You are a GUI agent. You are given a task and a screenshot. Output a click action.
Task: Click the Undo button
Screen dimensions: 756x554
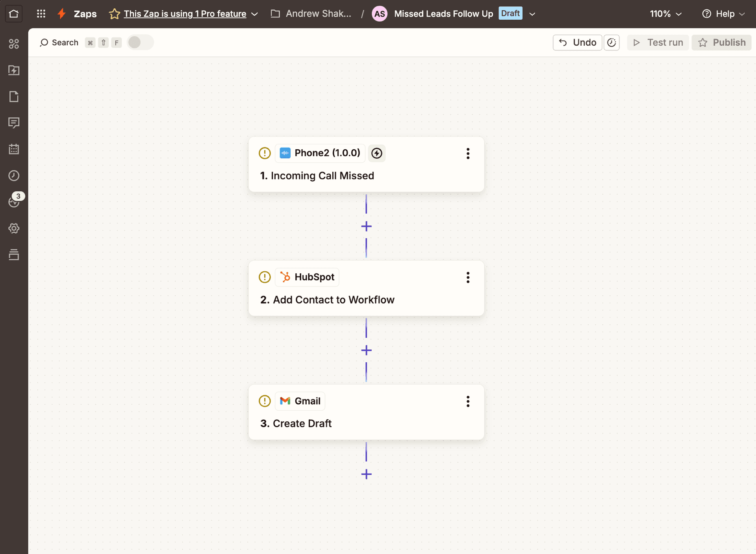(577, 43)
